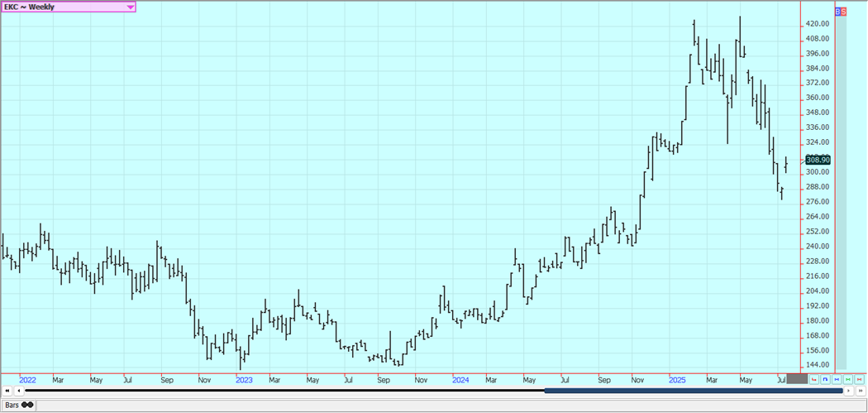Image resolution: width=868 pixels, height=413 pixels.
Task: Click the 360.00 price axis label
Action: tap(818, 98)
